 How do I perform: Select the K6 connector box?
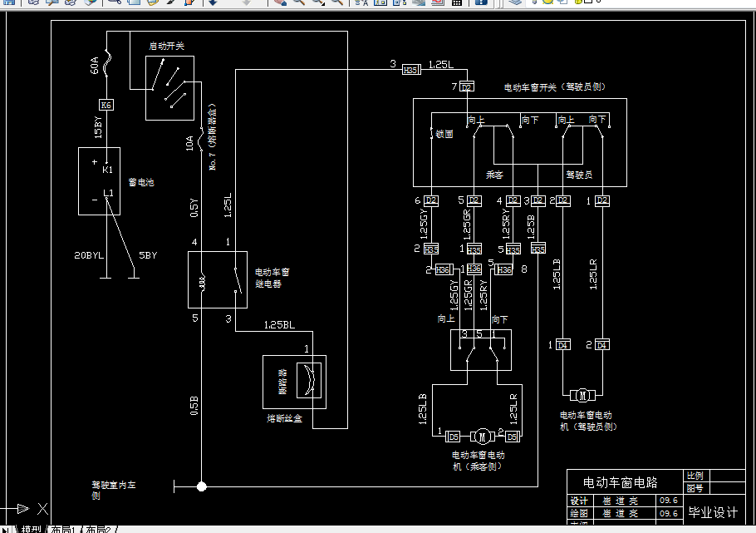106,105
